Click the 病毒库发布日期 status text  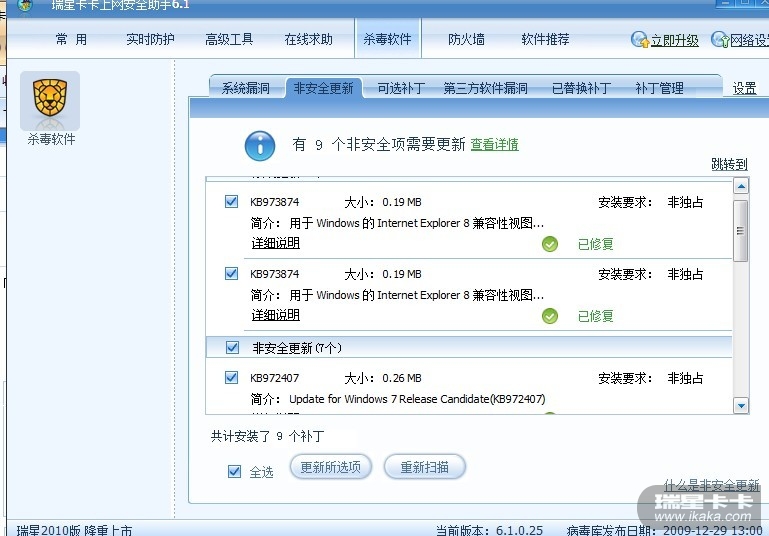(x=664, y=530)
